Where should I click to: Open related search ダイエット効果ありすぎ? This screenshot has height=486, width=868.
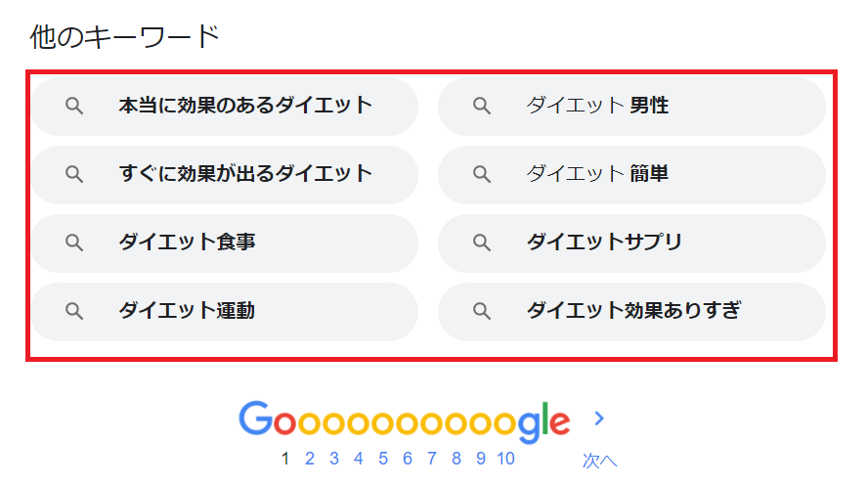pyautogui.click(x=631, y=312)
